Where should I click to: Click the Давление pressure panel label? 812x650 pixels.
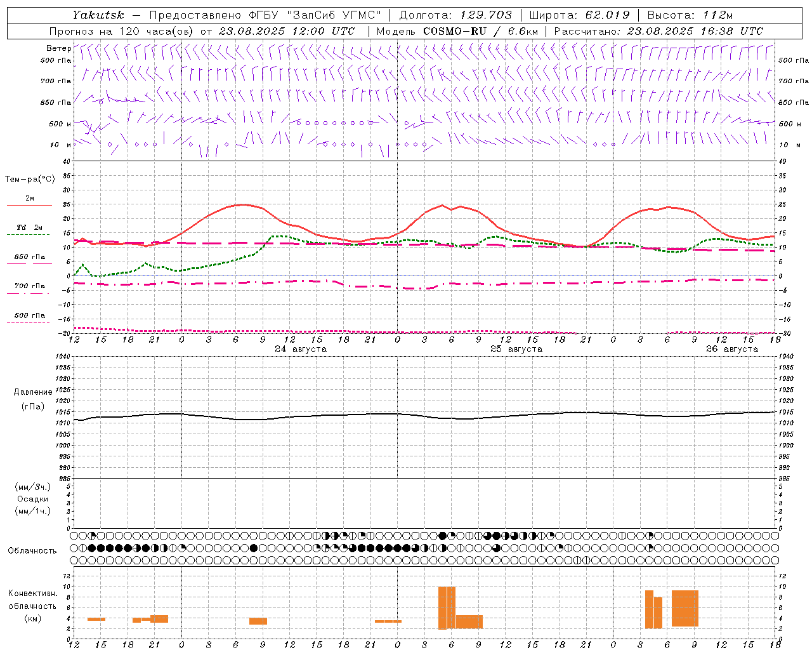point(33,392)
